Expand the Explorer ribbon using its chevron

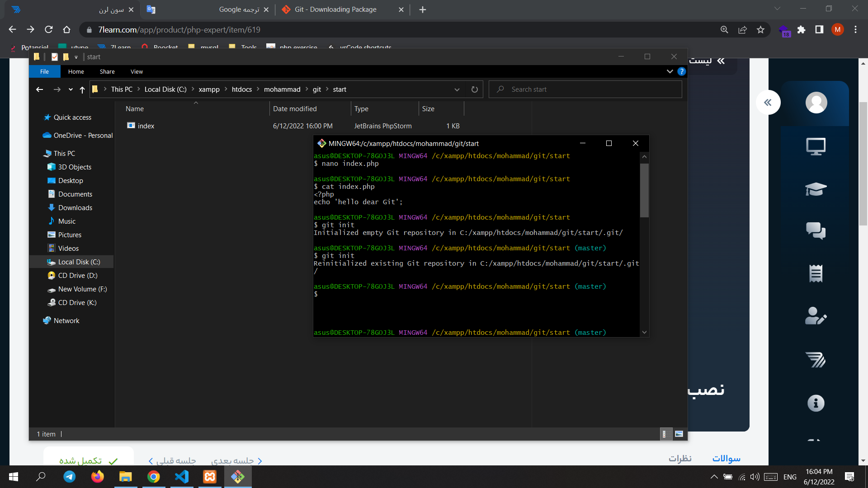click(x=670, y=71)
